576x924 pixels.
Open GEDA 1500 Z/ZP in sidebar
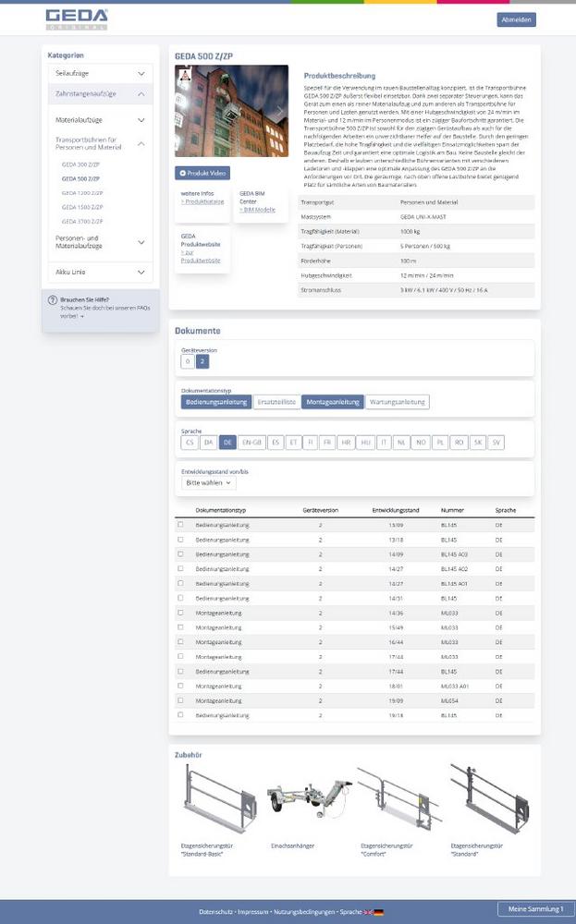[x=82, y=207]
